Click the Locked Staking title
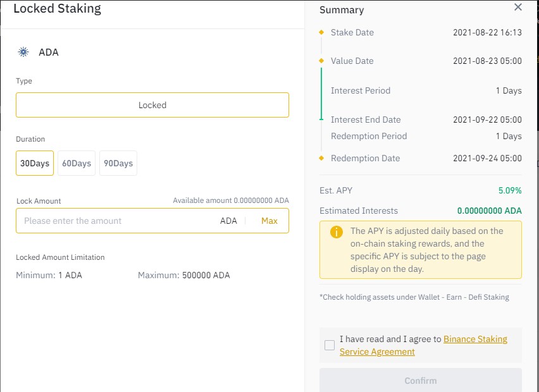Image resolution: width=539 pixels, height=392 pixels. 57,9
